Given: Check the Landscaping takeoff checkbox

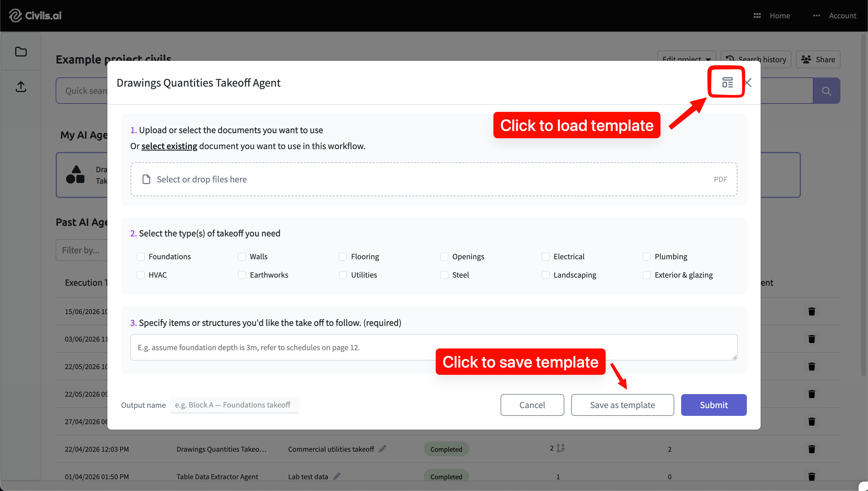Looking at the screenshot, I should click(x=545, y=275).
